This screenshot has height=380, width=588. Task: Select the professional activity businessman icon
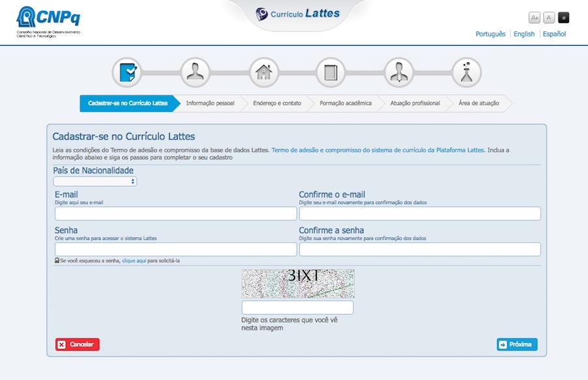[x=399, y=73]
